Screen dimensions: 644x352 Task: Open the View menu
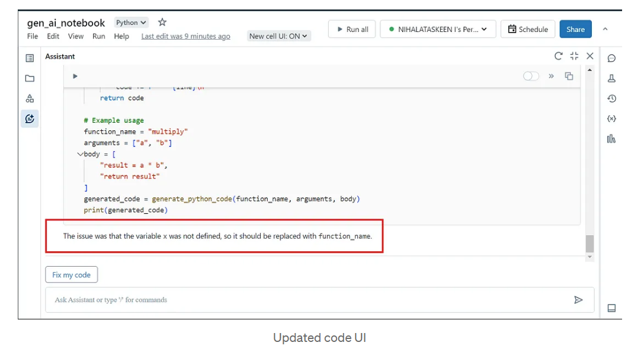pos(75,36)
